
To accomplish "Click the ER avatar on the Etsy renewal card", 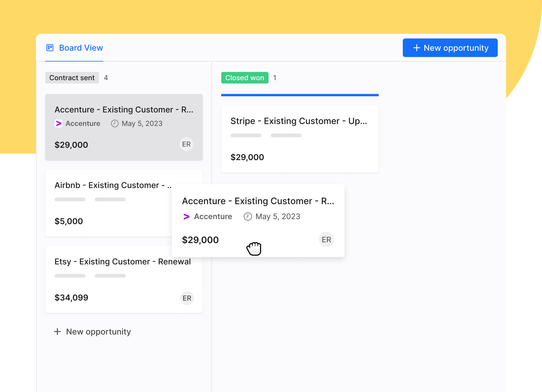I will point(187,298).
